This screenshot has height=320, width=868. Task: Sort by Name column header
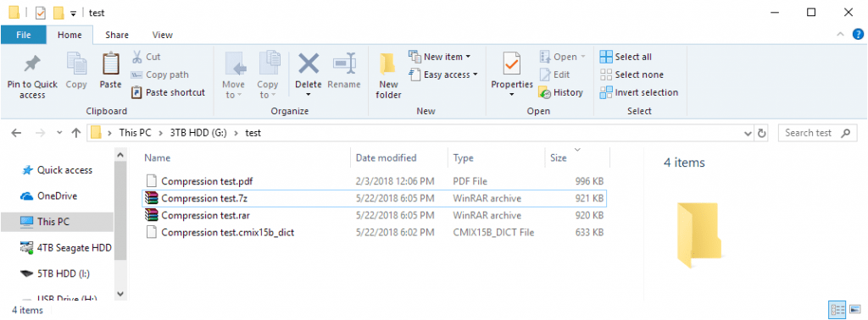click(157, 158)
